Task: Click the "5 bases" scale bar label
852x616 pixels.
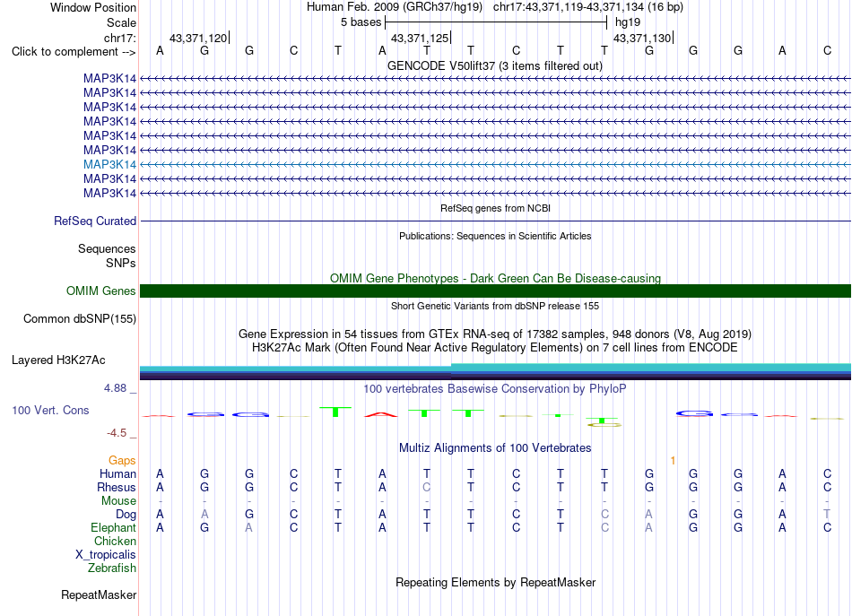Action: [361, 22]
